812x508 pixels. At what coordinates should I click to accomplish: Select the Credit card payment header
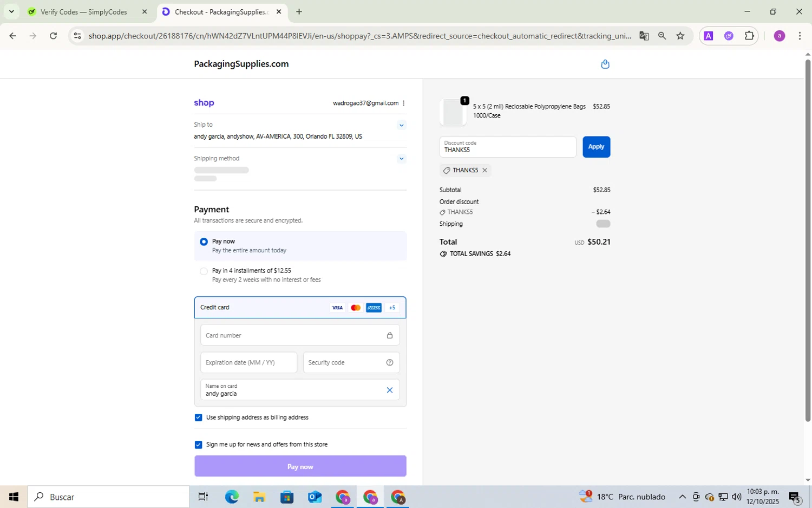300,308
